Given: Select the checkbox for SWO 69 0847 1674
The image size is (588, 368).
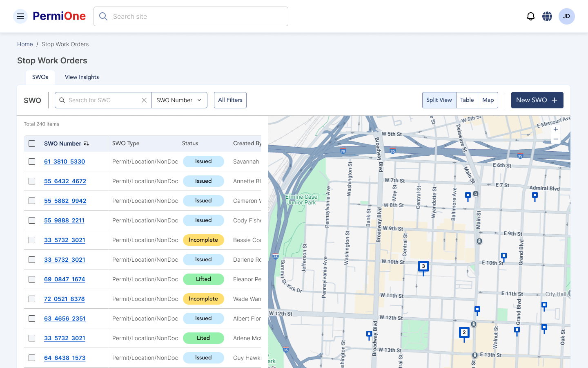Looking at the screenshot, I should tap(32, 279).
